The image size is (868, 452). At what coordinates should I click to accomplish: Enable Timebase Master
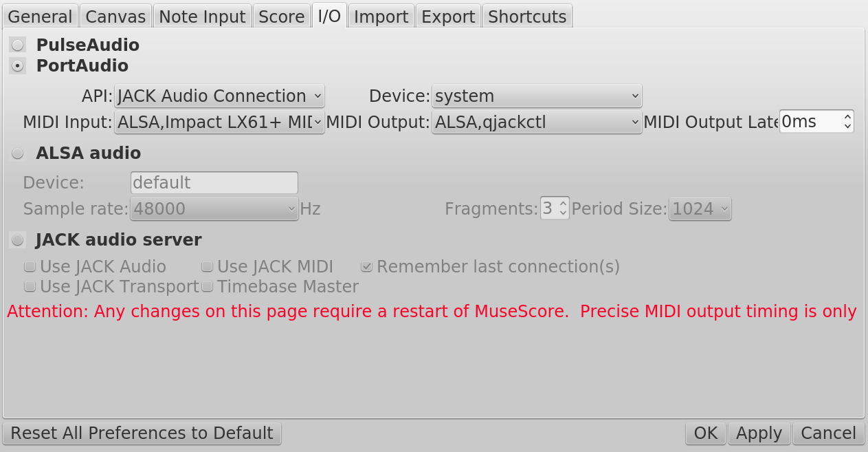pyautogui.click(x=207, y=286)
